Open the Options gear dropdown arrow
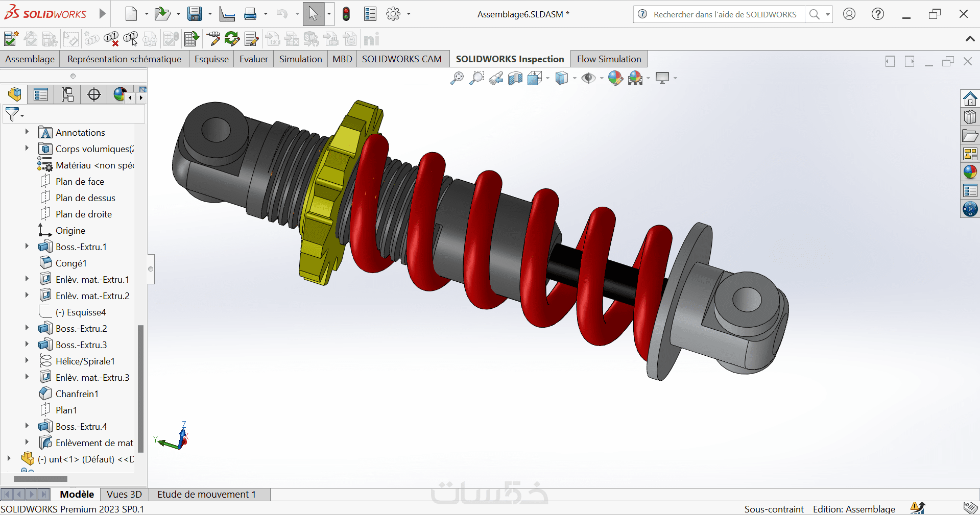 point(409,14)
